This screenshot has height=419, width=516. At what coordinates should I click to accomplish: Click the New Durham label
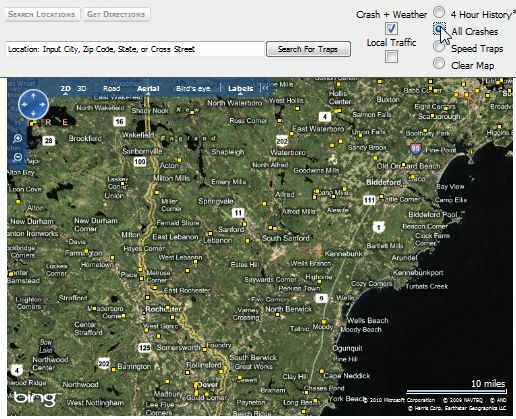(x=32, y=221)
